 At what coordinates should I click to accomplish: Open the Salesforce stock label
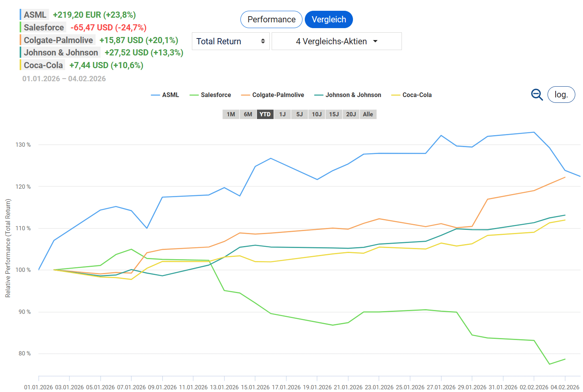coord(44,27)
